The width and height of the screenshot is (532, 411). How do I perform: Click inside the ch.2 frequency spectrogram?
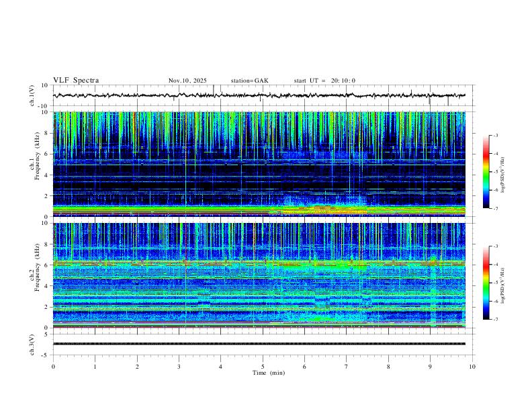coord(259,275)
